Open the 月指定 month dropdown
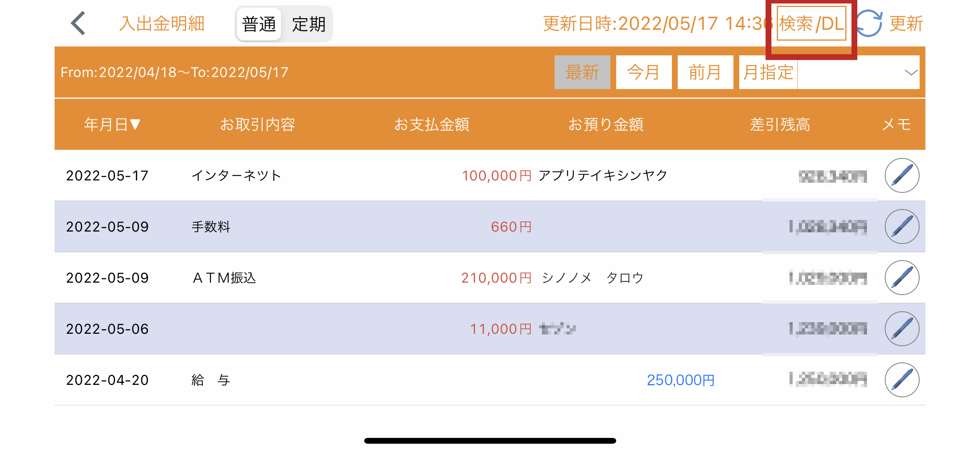The image size is (980, 453). coord(829,72)
